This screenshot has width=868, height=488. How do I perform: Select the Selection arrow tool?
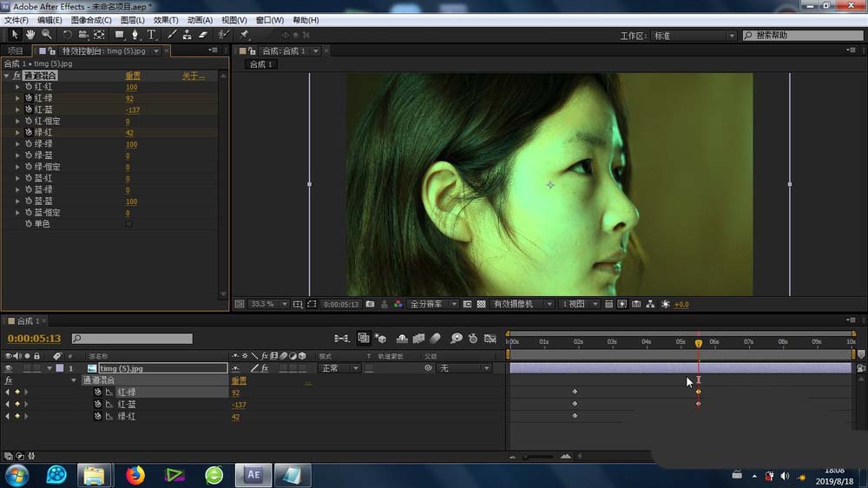click(x=15, y=35)
